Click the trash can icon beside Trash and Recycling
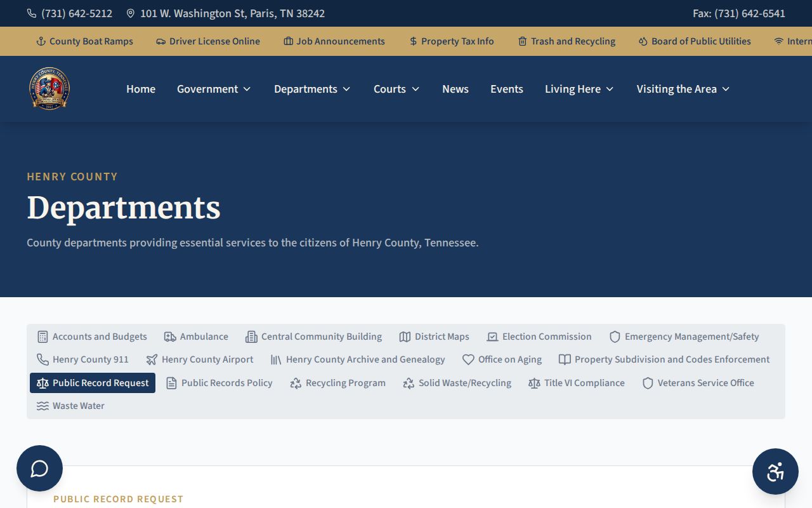Image resolution: width=812 pixels, height=508 pixels. coord(523,41)
